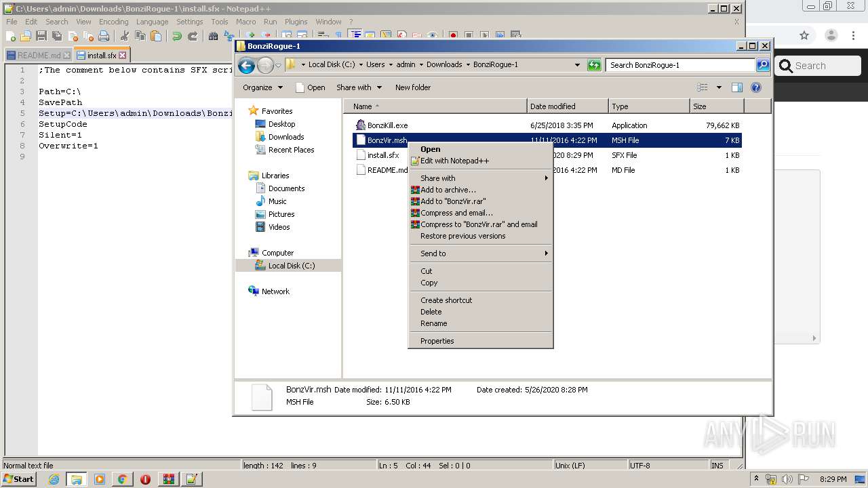Image resolution: width=868 pixels, height=488 pixels.
Task: Select Network in navigation pane
Action: tap(275, 291)
